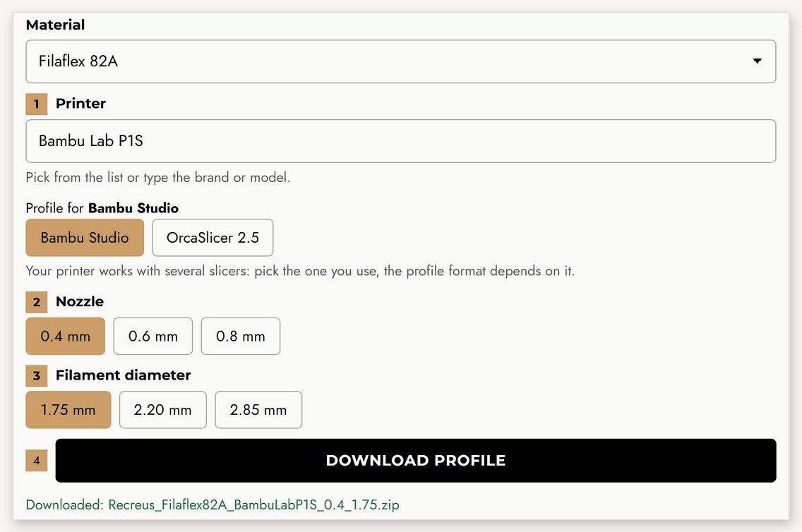Viewport: 802px width, 532px height.
Task: Click the Material dropdown arrow
Action: [757, 61]
